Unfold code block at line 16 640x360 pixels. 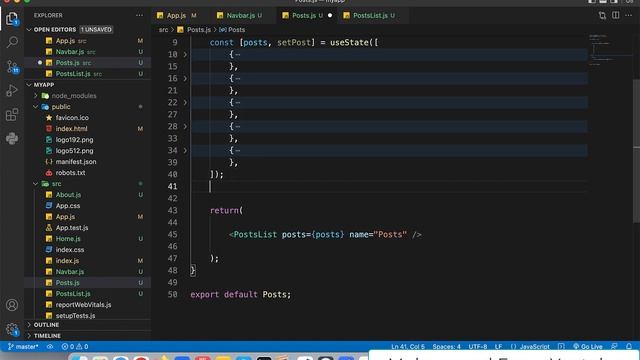pyautogui.click(x=185, y=78)
